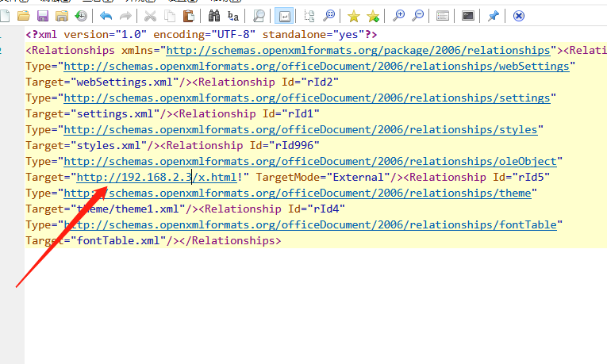Image resolution: width=607 pixels, height=364 pixels.
Task: Click the magnifier with focus frame icon
Action: (x=328, y=16)
